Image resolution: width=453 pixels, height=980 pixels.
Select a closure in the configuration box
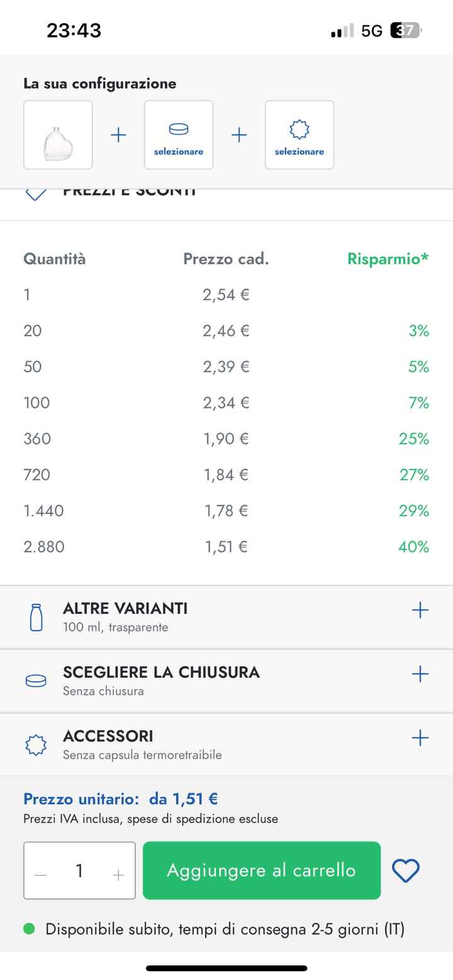tap(179, 135)
